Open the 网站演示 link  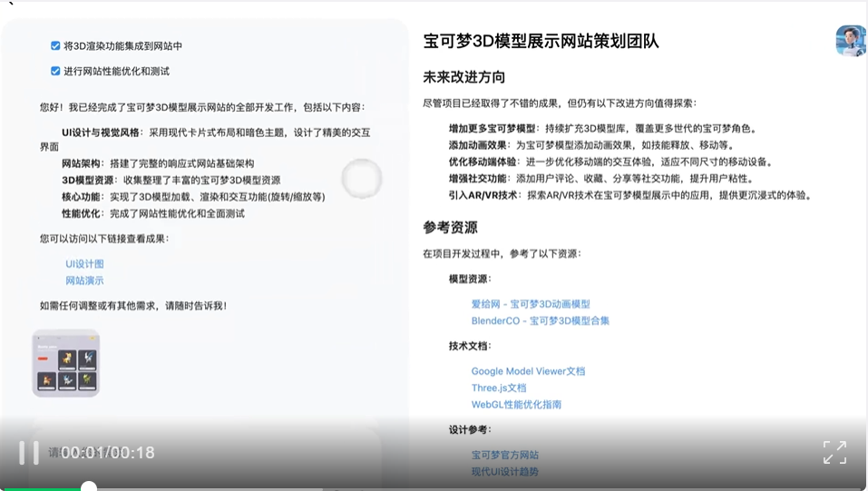pyautogui.click(x=84, y=280)
